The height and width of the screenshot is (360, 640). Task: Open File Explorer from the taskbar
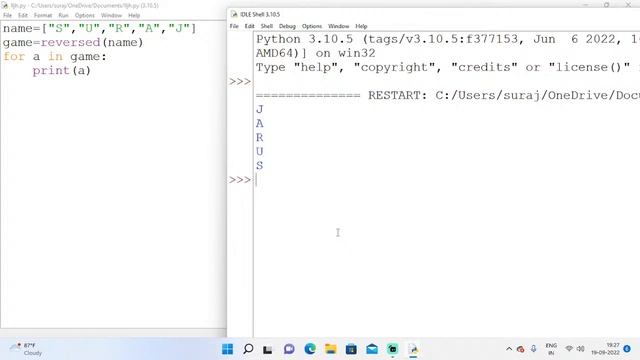(x=331, y=349)
